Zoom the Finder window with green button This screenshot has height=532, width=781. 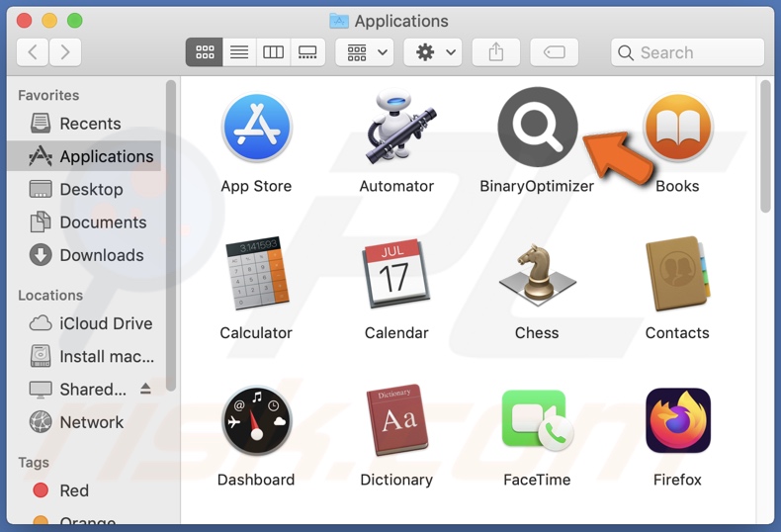(75, 21)
